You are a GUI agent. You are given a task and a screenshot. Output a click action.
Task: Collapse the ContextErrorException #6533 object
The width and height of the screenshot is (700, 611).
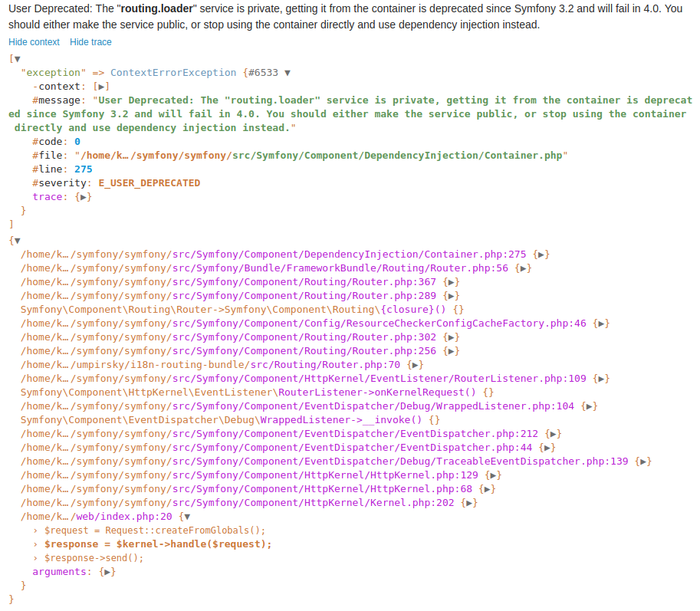(x=288, y=73)
